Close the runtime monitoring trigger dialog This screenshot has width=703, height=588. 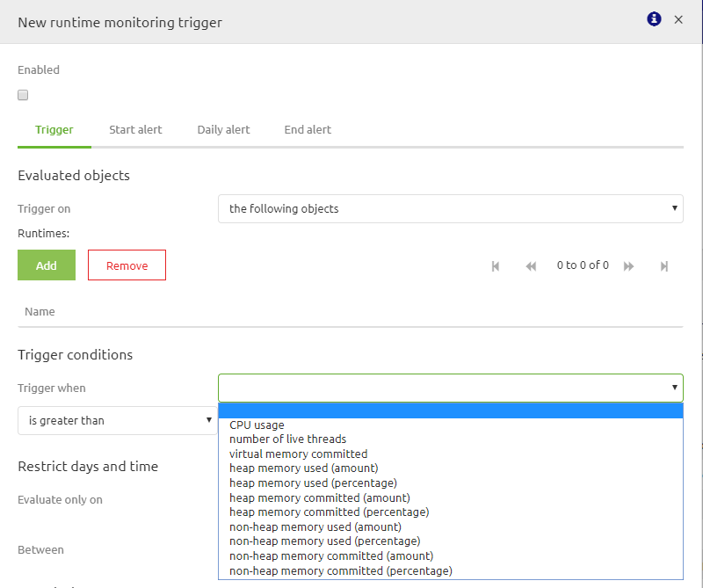(x=679, y=19)
